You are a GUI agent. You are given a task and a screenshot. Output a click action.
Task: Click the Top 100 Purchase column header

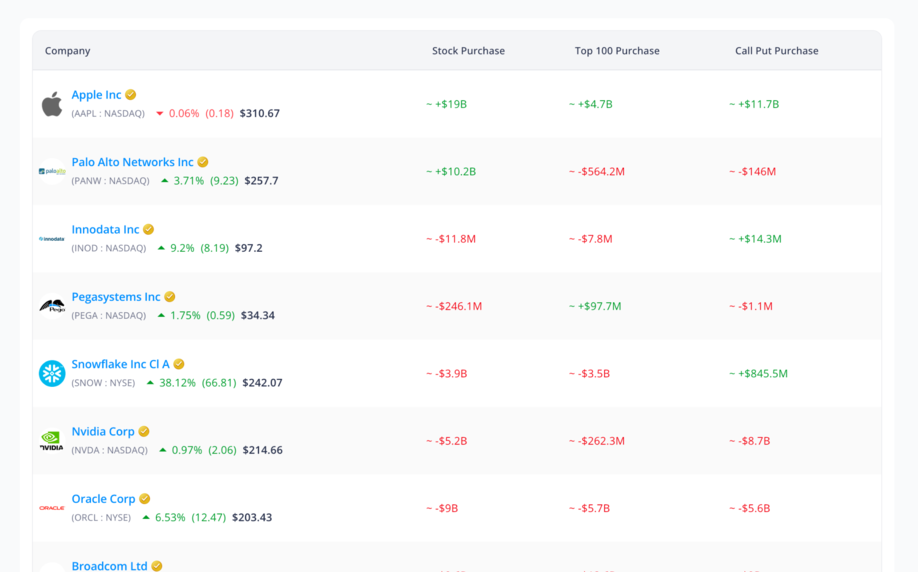click(x=617, y=51)
